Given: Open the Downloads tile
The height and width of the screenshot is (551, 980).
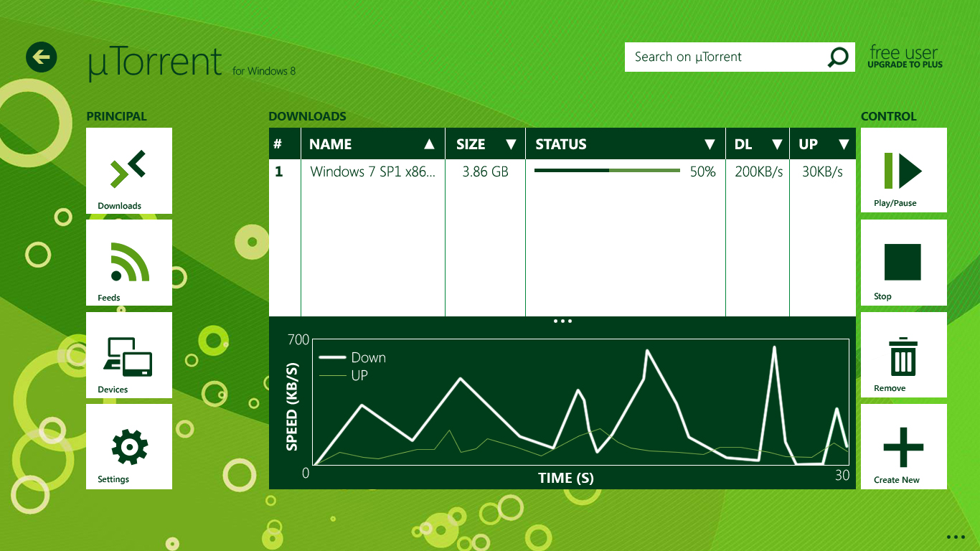Looking at the screenshot, I should [129, 171].
